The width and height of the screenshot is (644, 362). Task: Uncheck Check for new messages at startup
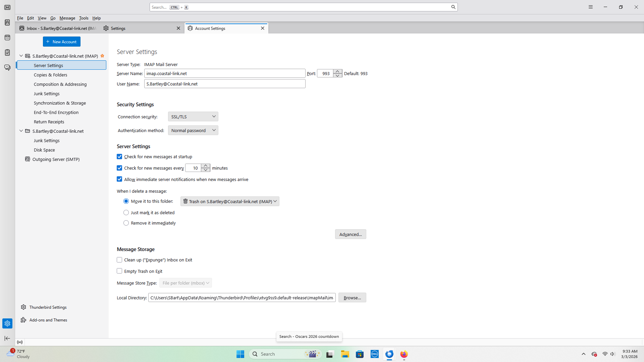[x=119, y=157]
